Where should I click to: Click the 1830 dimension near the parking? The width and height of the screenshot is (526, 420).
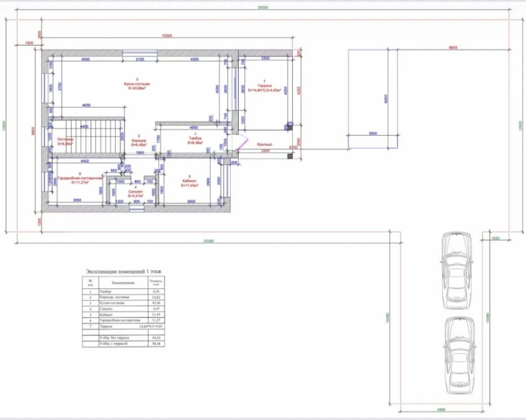(x=496, y=238)
